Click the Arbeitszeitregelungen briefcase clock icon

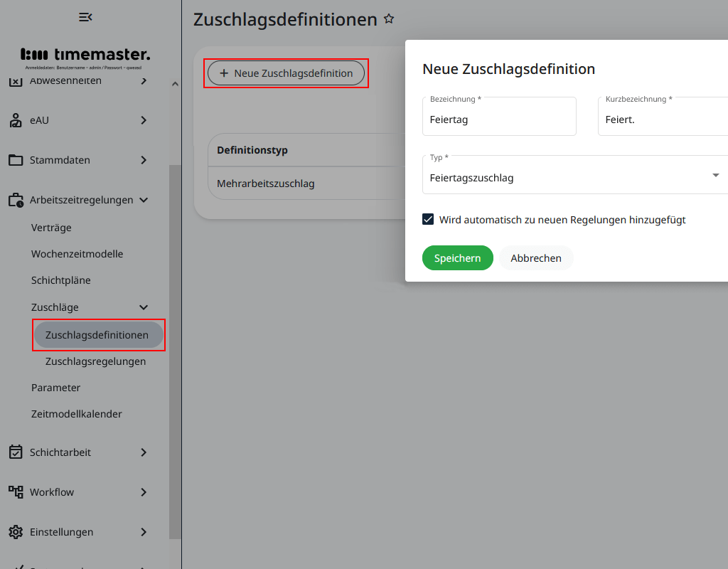(16, 200)
